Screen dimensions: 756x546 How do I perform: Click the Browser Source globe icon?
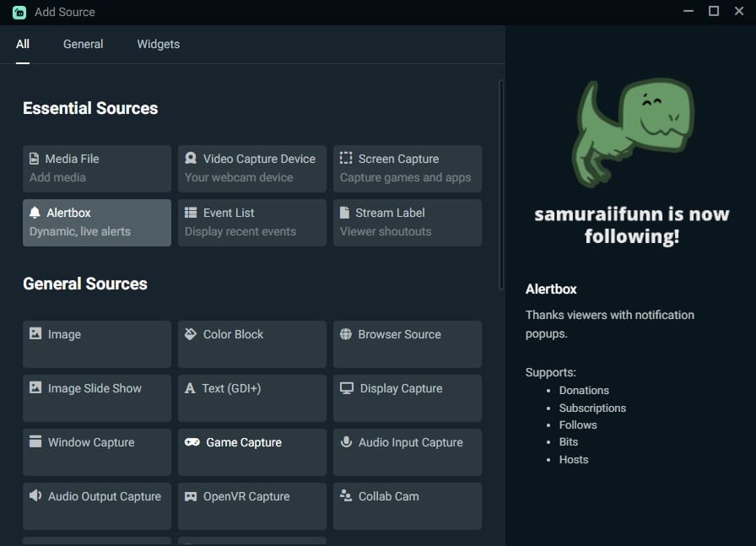coord(346,334)
